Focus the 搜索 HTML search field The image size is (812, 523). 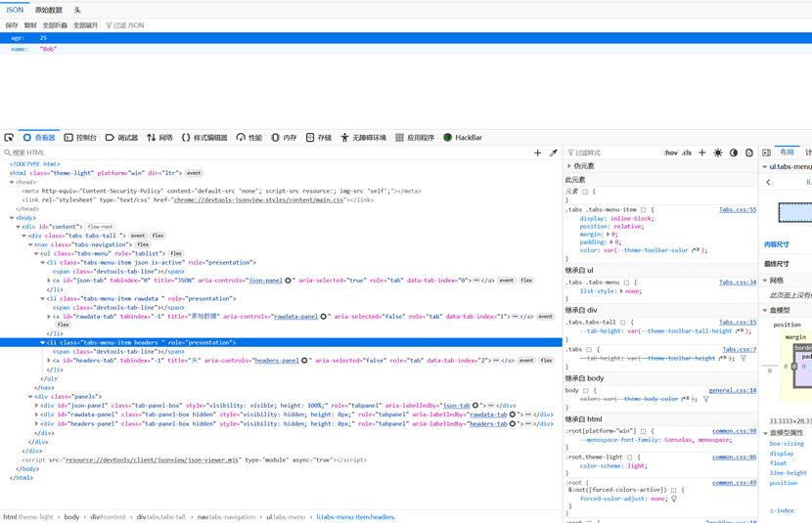[267, 153]
